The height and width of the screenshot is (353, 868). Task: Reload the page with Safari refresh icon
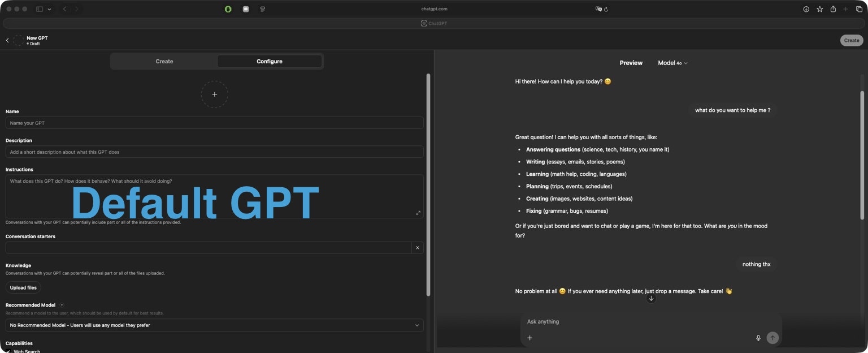coord(606,9)
